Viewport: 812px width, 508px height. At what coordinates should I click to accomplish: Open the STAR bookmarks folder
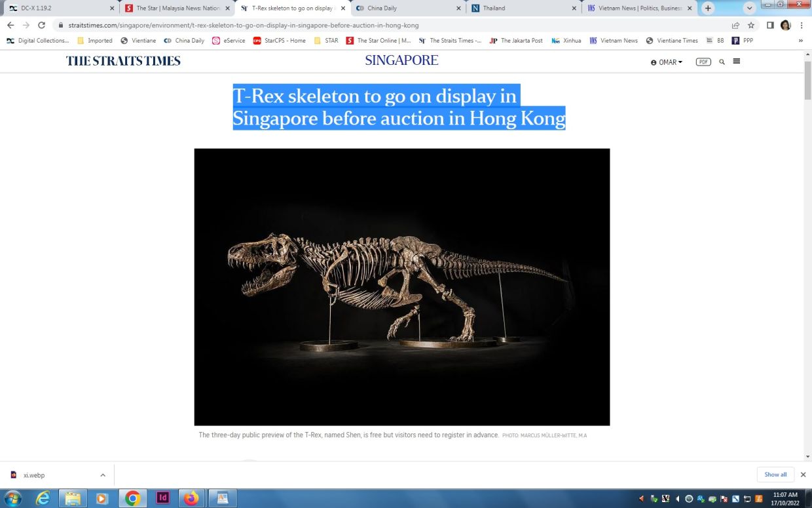(326, 41)
